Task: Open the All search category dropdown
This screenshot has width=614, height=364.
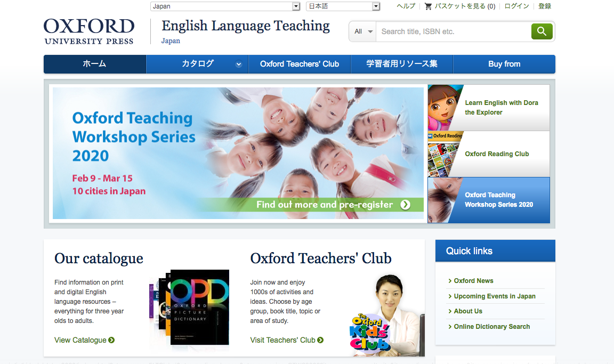Action: 362,31
